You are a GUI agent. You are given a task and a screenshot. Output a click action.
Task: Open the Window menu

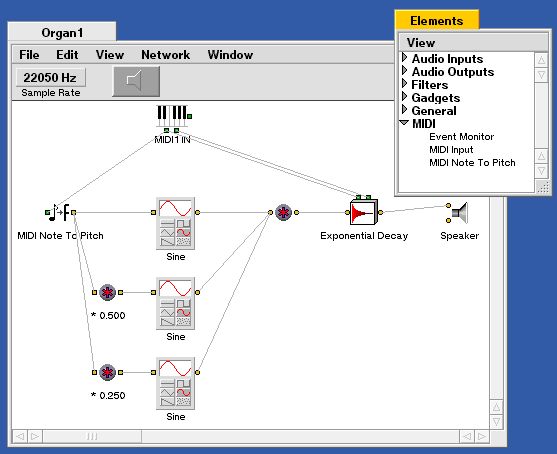click(x=230, y=55)
